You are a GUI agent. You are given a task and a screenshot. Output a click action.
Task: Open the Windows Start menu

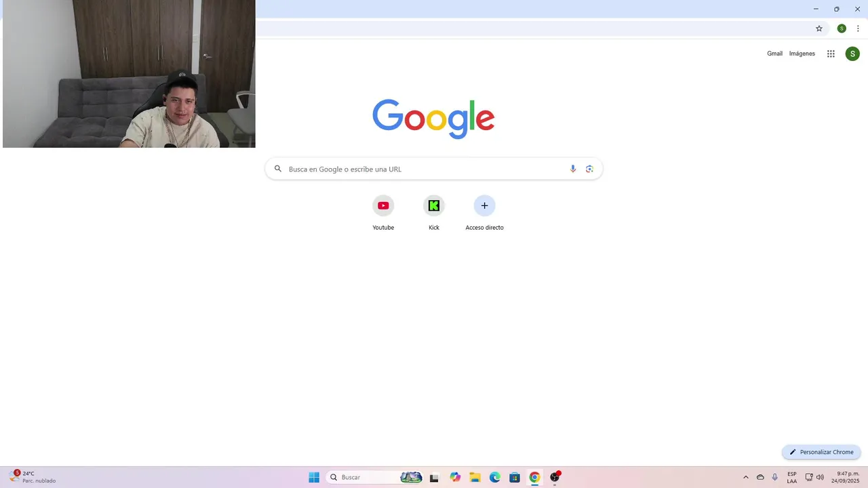(314, 477)
